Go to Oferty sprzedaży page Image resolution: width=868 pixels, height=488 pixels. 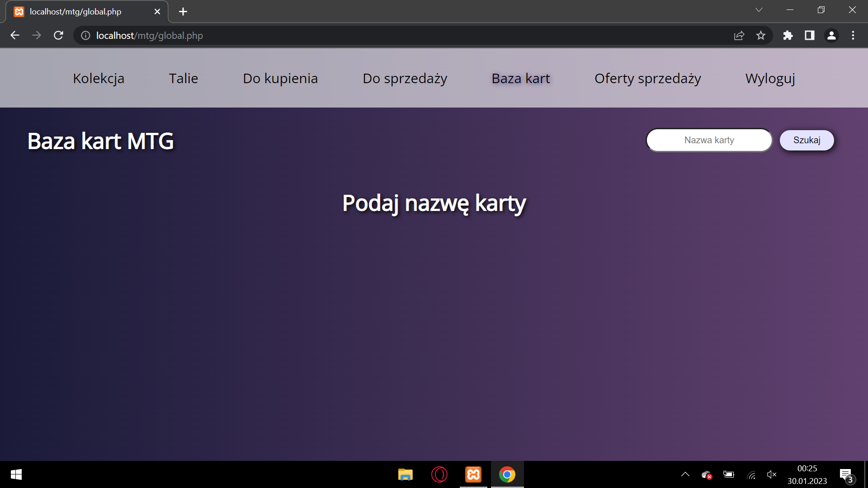tap(647, 78)
